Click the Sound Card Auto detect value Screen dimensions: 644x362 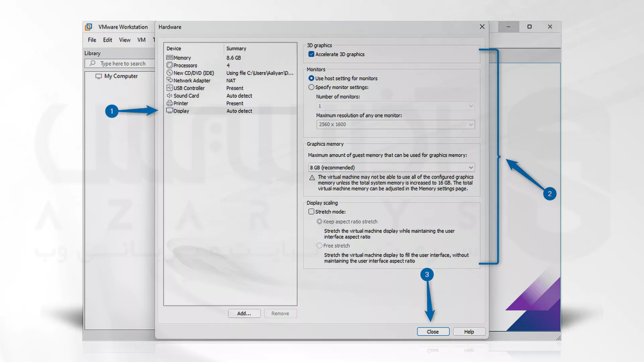239,96
